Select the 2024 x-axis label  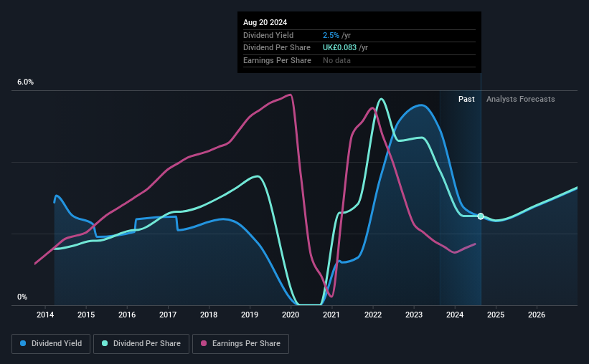455,315
